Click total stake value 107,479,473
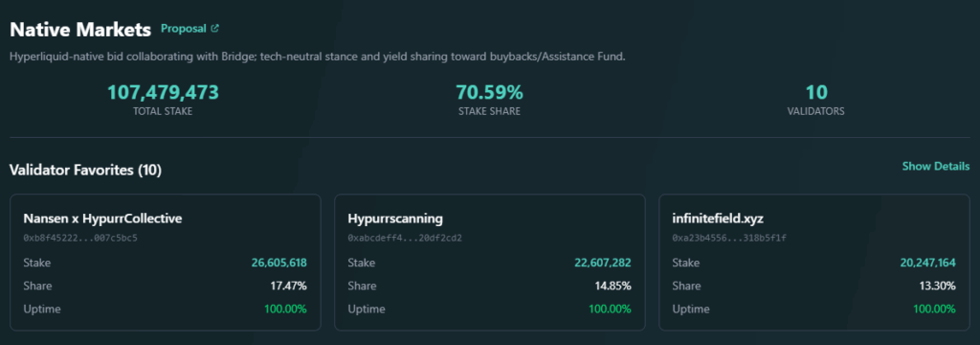This screenshot has height=345, width=980. click(x=163, y=93)
